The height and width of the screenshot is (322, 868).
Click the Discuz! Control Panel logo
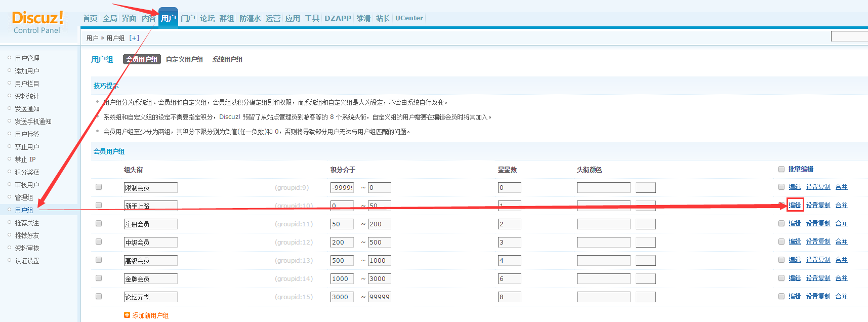pos(37,23)
